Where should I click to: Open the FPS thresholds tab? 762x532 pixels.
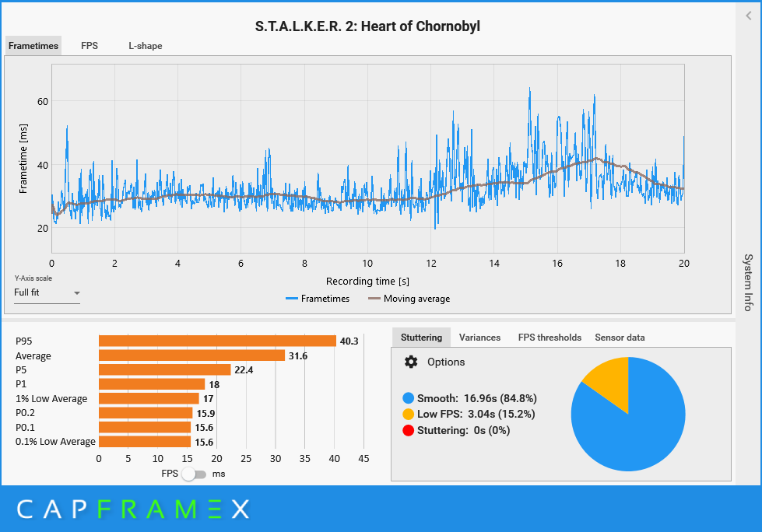tap(550, 338)
